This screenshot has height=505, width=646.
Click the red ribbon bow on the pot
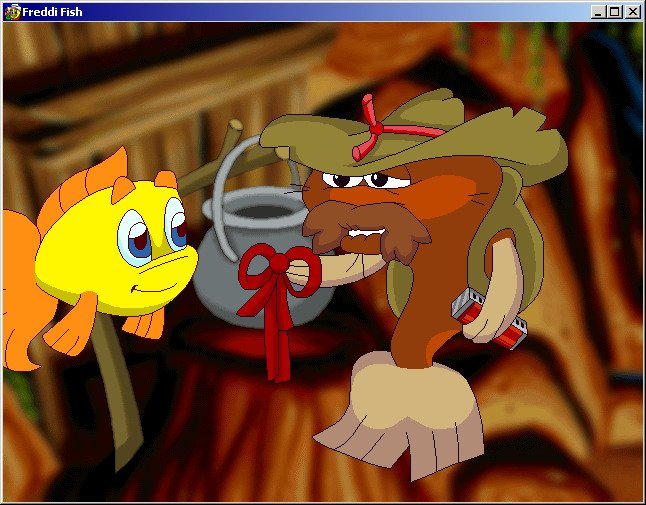(279, 311)
